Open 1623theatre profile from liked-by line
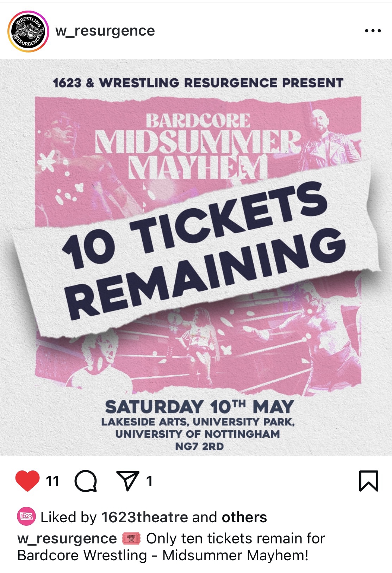Viewport: 392px width, 573px height. pos(145,517)
